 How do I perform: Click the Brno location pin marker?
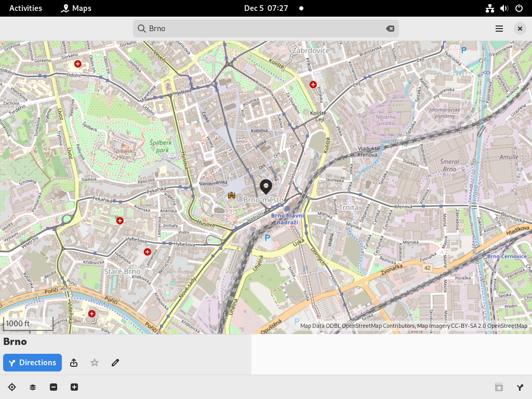click(266, 187)
